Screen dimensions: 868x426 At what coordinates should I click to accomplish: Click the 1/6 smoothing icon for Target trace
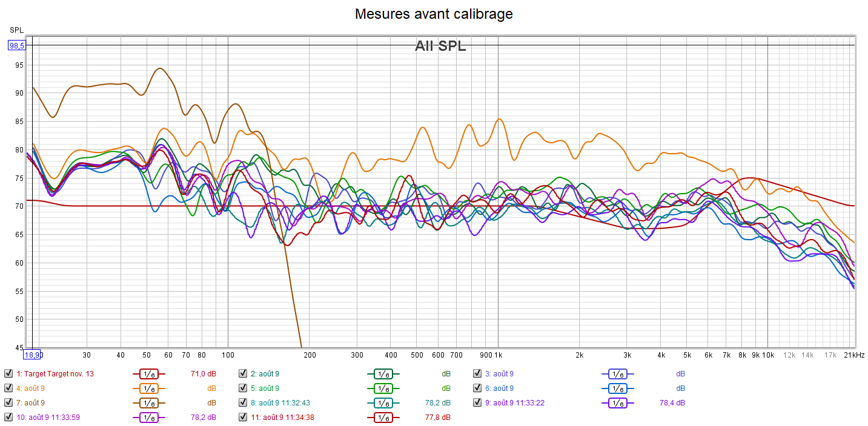click(x=149, y=374)
